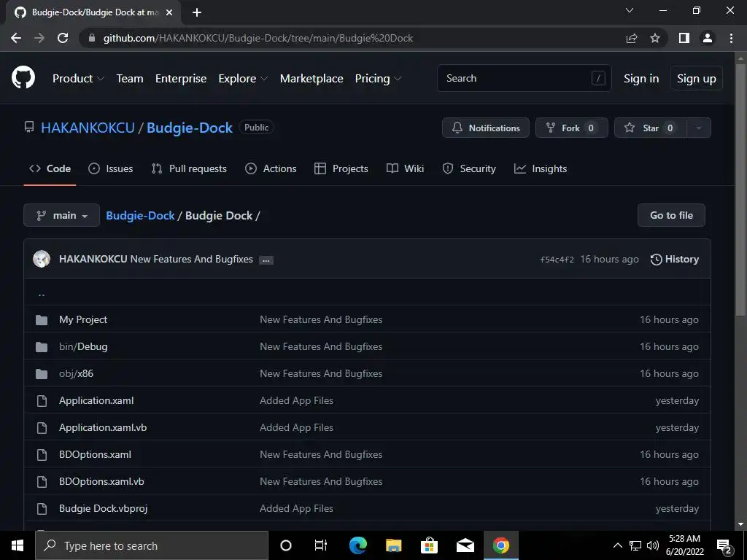Star the Budgie-Dock repository
This screenshot has width=747, height=560.
[x=651, y=128]
